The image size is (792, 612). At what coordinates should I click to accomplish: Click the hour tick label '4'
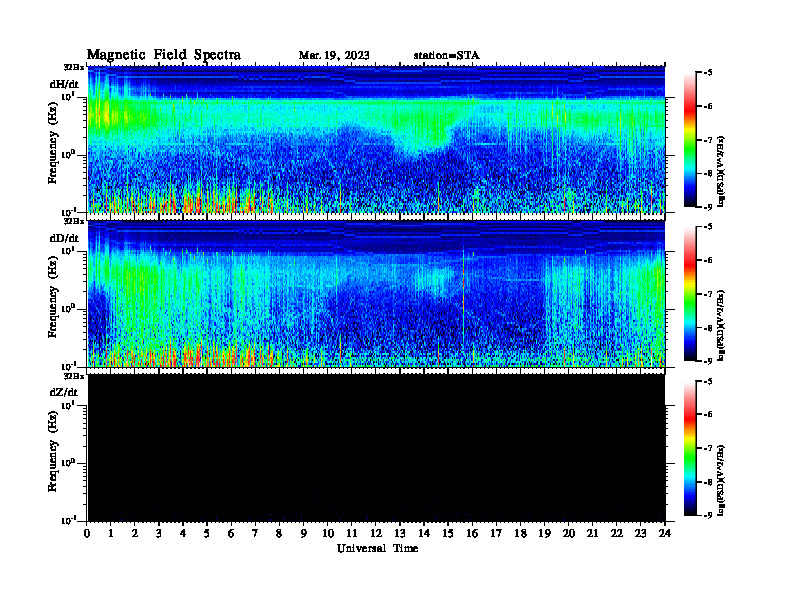[183, 533]
